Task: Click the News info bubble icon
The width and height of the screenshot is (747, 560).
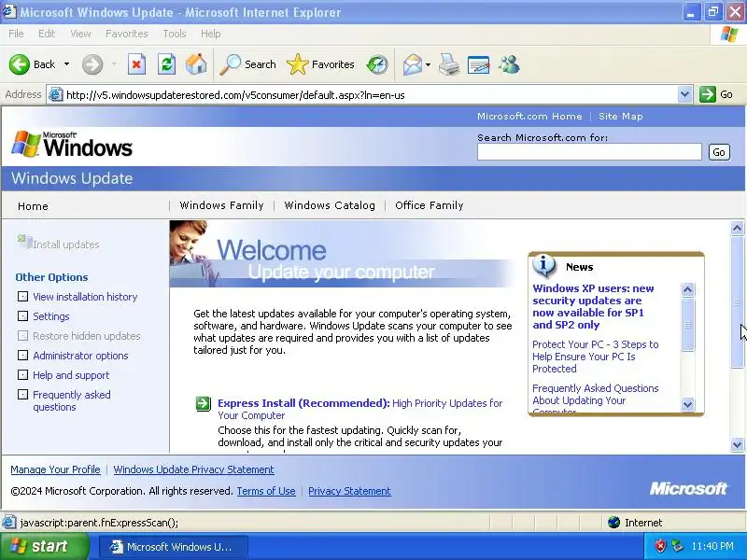Action: pyautogui.click(x=543, y=266)
